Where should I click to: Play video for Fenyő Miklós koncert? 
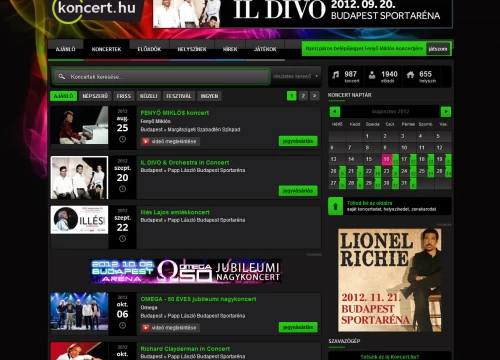(170, 141)
